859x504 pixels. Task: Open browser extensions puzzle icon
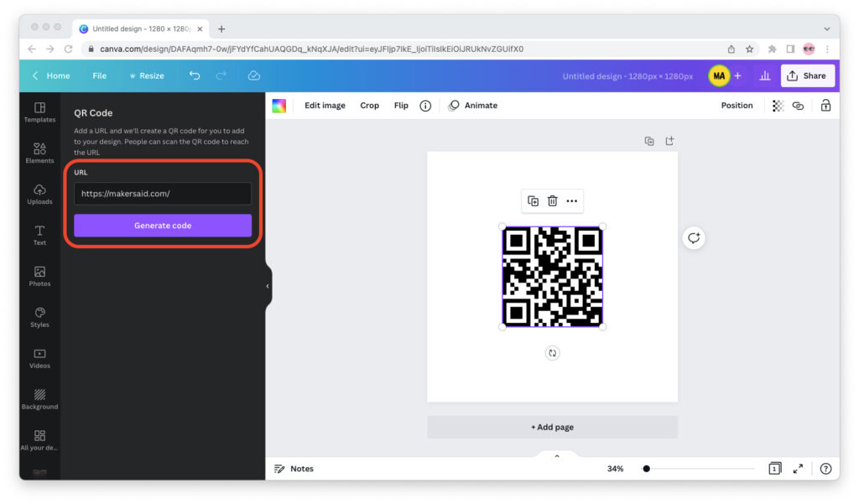pos(772,49)
